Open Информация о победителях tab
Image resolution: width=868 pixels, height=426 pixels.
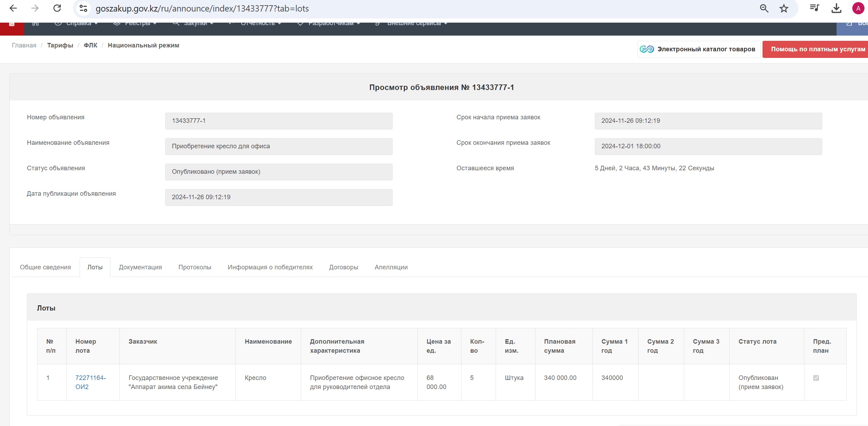[270, 267]
